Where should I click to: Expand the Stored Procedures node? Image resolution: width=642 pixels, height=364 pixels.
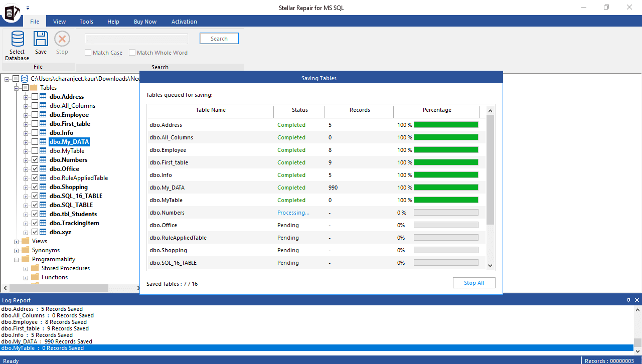tap(26, 268)
